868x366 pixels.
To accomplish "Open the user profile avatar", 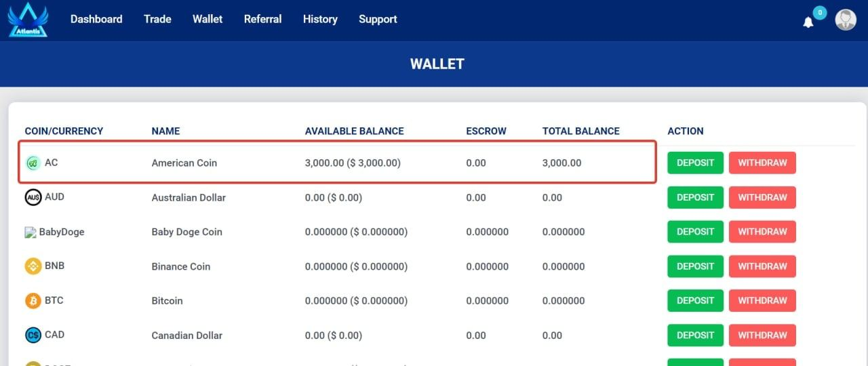I will [x=846, y=20].
